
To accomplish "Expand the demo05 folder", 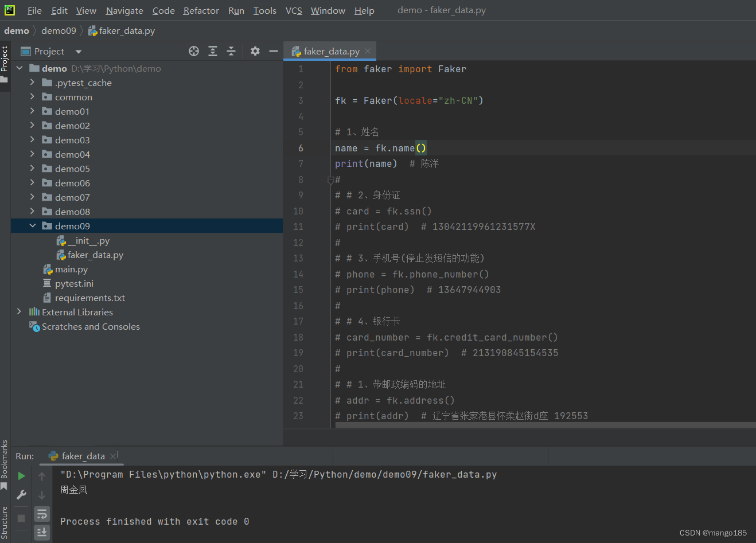I will coord(32,169).
